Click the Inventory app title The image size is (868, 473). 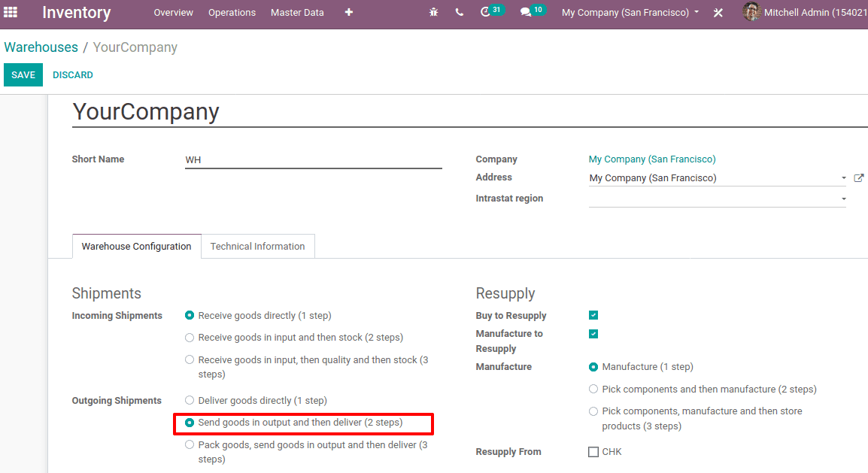point(77,12)
